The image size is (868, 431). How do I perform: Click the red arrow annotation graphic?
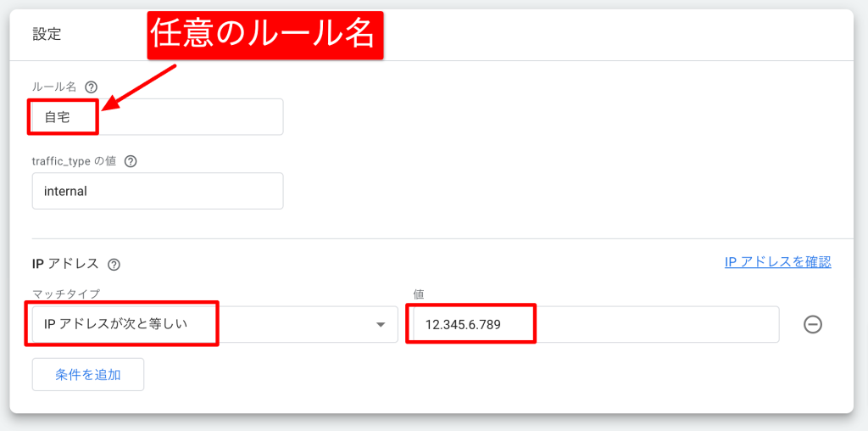coord(140,87)
